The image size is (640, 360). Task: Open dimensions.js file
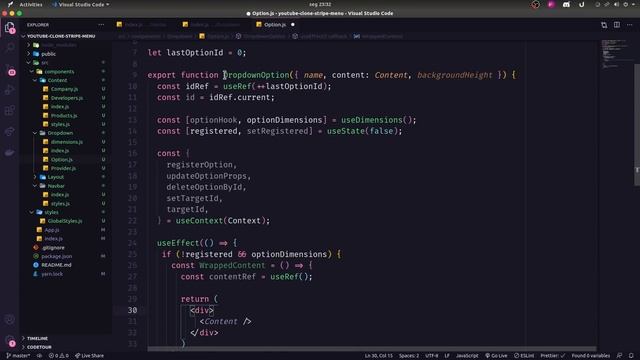coord(67,142)
